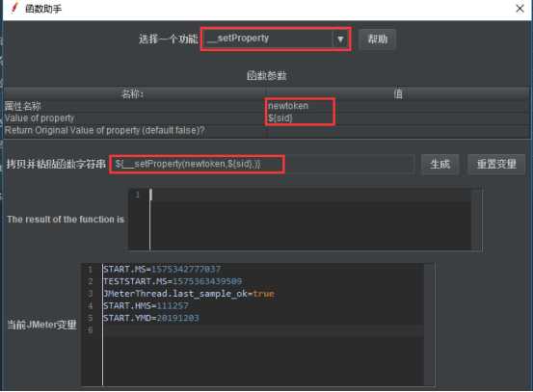The height and width of the screenshot is (392, 533).
Task: Close the 函数助手 dialog
Action: pyautogui.click(x=520, y=9)
